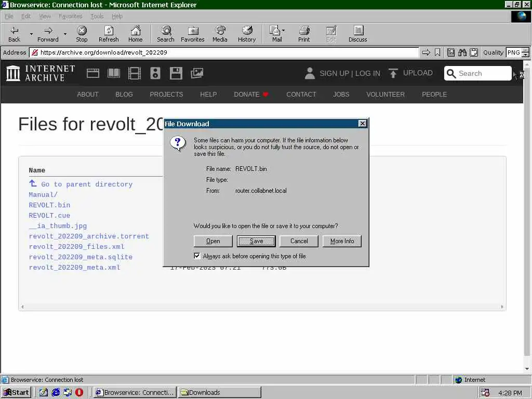Viewport: 532px width, 399px height.
Task: Open the File menu
Action: 9,16
